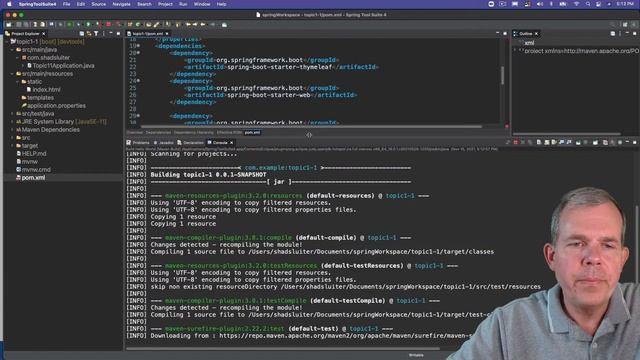Click the project xmlns node in Outline
Screen dimensions: 640x360
tap(581, 51)
